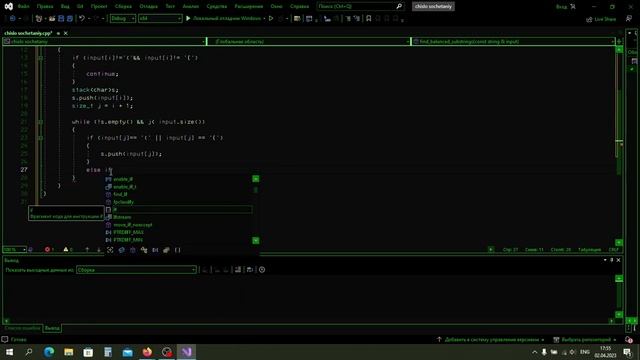Click Add to source control button

(491, 340)
